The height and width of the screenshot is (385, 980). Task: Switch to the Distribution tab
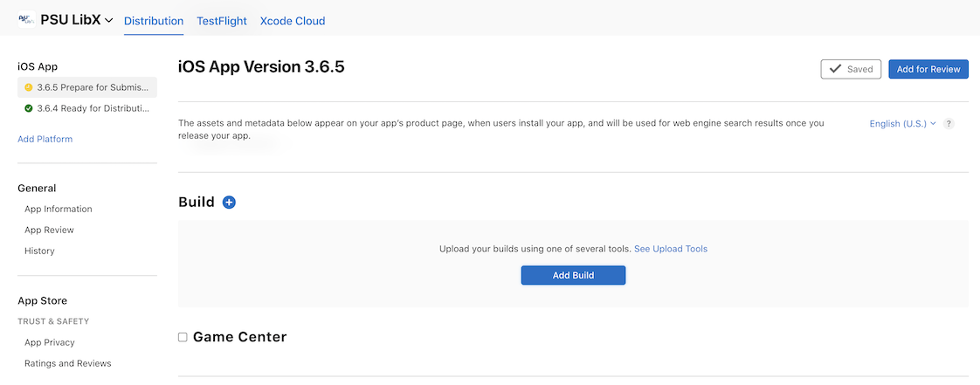click(x=154, y=21)
